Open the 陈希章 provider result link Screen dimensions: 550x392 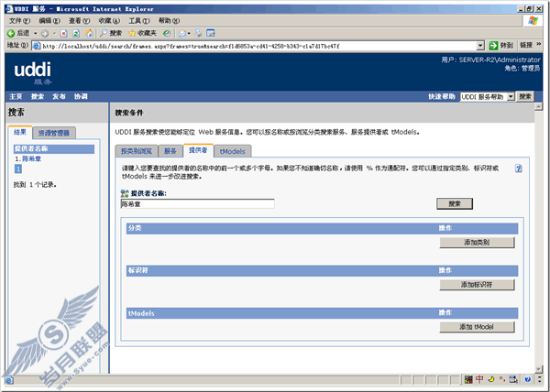coord(32,159)
